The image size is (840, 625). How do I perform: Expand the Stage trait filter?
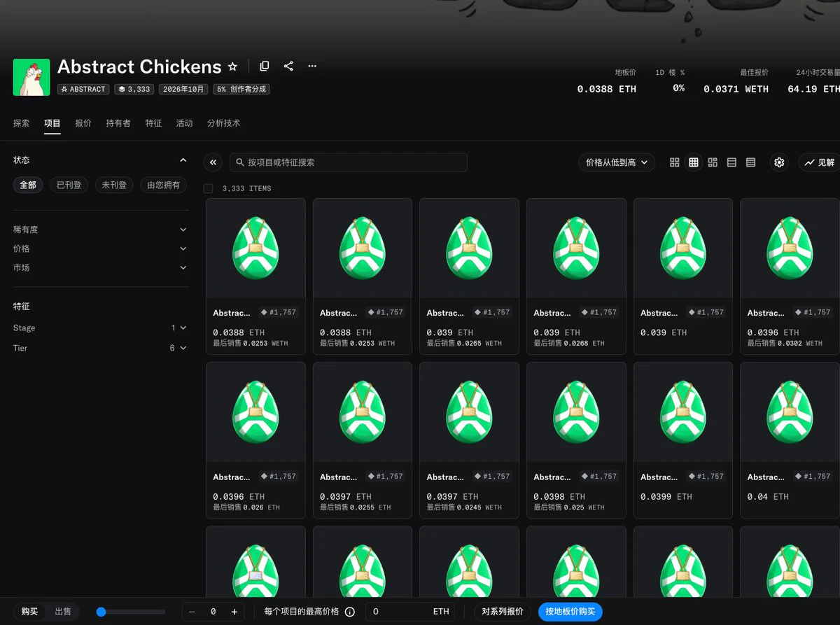click(x=101, y=328)
